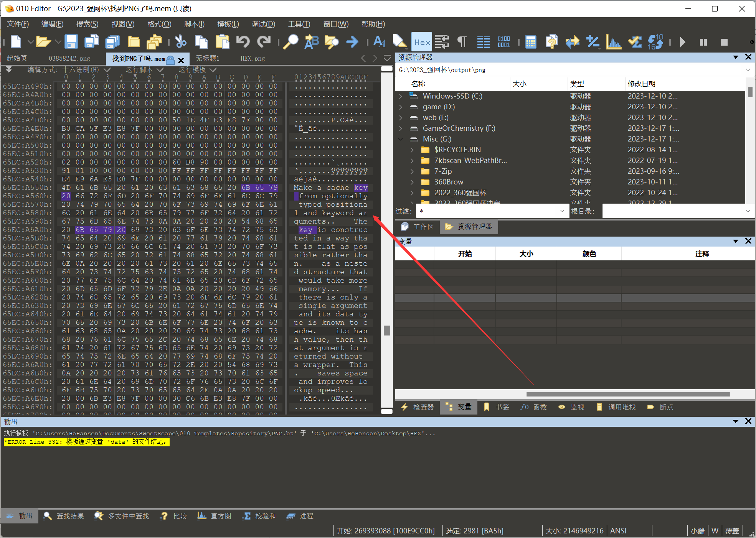Toggle overwrite mode '覆盖' in status bar
This screenshot has width=756, height=538.
[x=732, y=531]
